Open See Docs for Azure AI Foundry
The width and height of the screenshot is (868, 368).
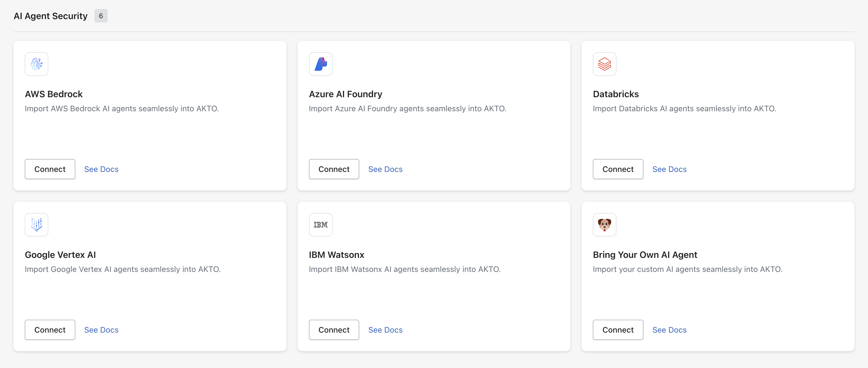(x=385, y=169)
